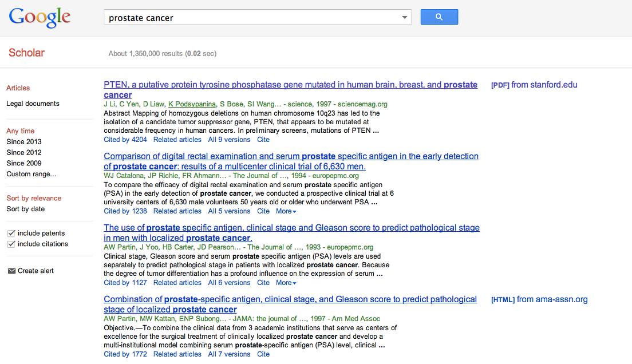Select Sort by relevance
The height and width of the screenshot is (364, 632).
point(34,199)
